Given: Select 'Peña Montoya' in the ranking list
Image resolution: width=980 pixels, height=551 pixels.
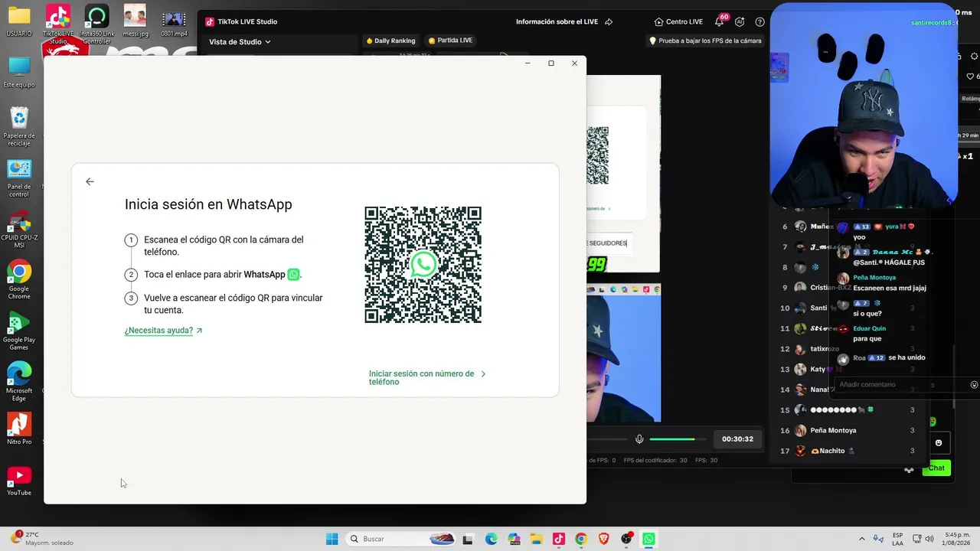Looking at the screenshot, I should click(x=833, y=431).
